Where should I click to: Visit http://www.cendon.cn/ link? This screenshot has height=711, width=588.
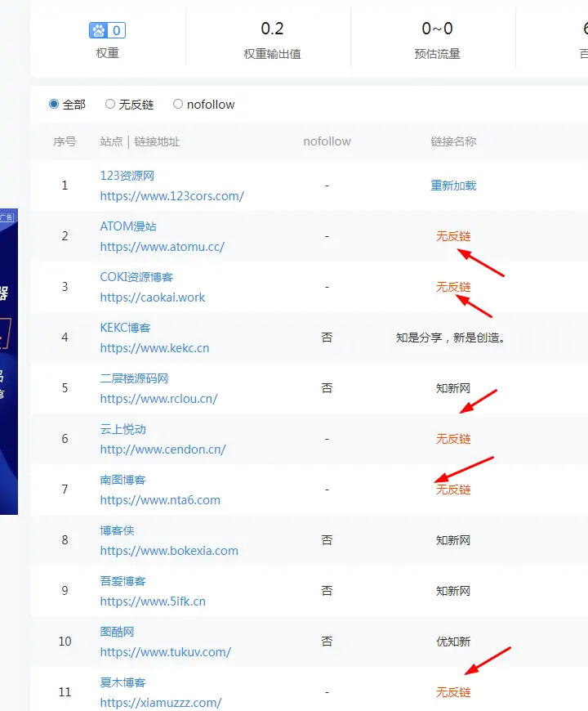(163, 449)
